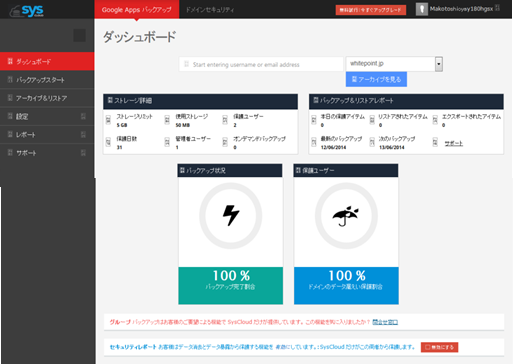
Task: Click the lightning bolt backup status icon
Action: [231, 216]
